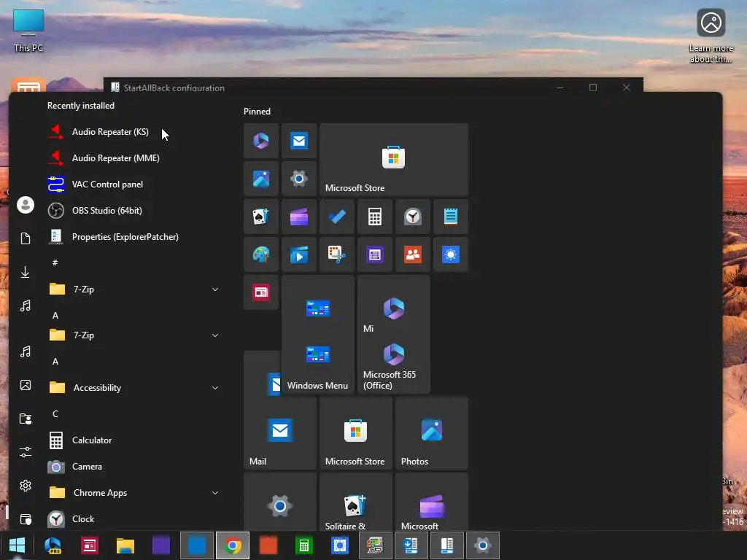Image resolution: width=747 pixels, height=560 pixels.
Task: Launch the Snipping Tool tile
Action: click(x=337, y=254)
